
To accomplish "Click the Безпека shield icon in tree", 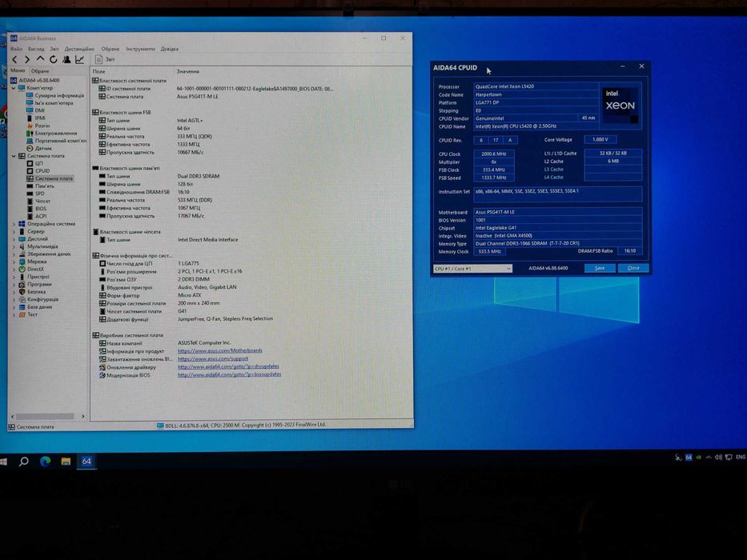I will coord(22,292).
